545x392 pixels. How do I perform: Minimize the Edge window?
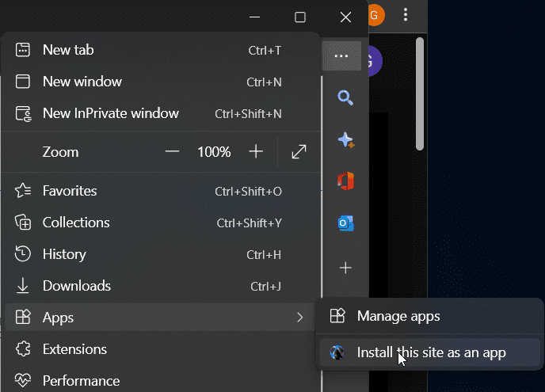pos(255,17)
